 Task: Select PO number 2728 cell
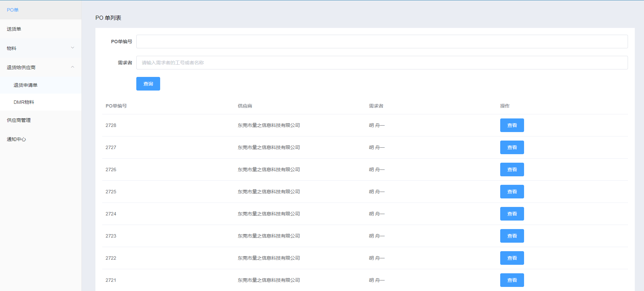111,125
